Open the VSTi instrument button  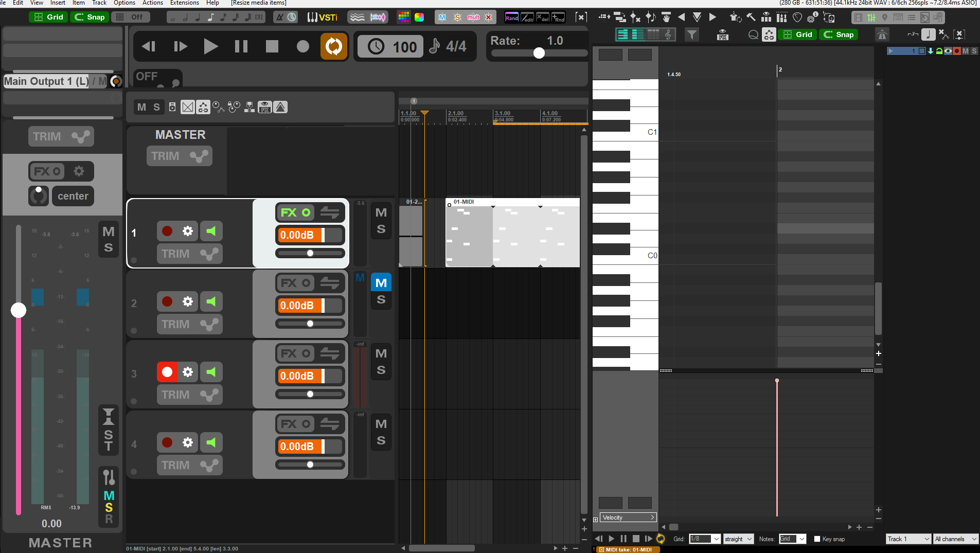pyautogui.click(x=323, y=17)
